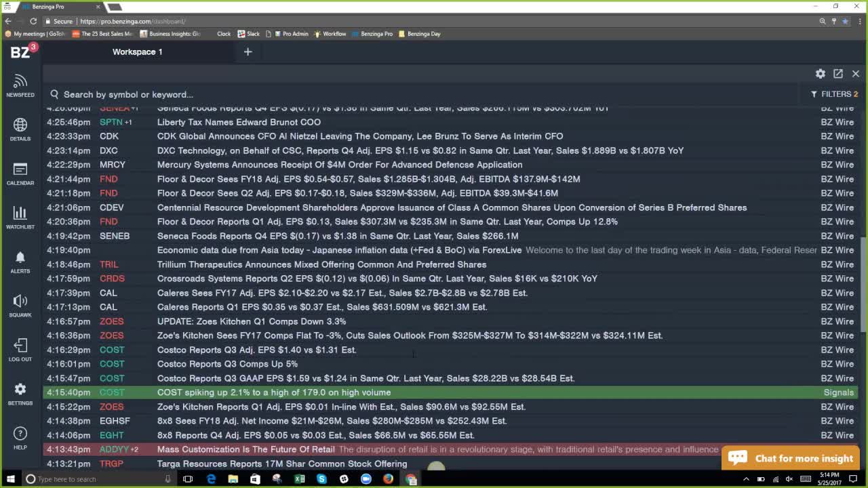
Task: Click the search by symbol field
Action: (420, 94)
